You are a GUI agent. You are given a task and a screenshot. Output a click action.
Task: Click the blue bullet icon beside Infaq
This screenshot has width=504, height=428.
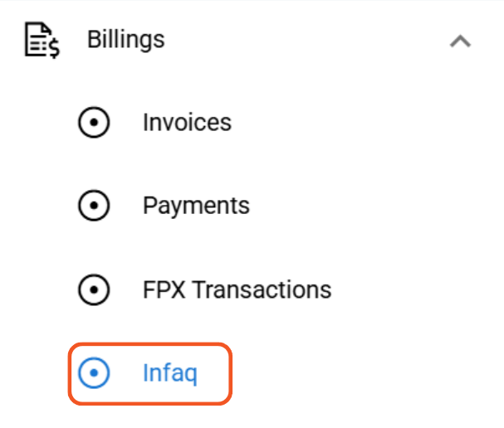pos(93,373)
